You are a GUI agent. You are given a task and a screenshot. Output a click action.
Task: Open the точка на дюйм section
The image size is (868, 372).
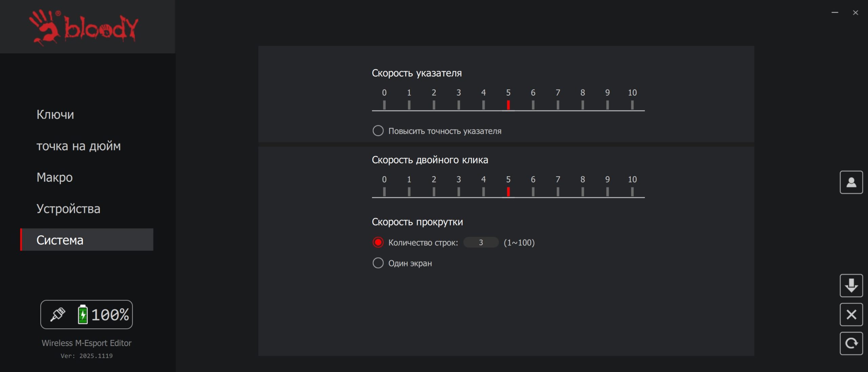pos(79,146)
